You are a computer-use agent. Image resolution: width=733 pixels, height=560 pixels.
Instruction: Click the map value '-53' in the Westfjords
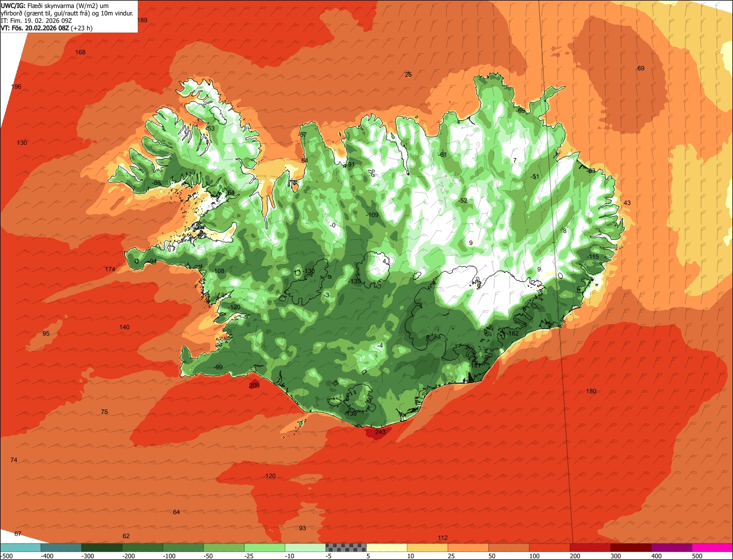pos(210,128)
